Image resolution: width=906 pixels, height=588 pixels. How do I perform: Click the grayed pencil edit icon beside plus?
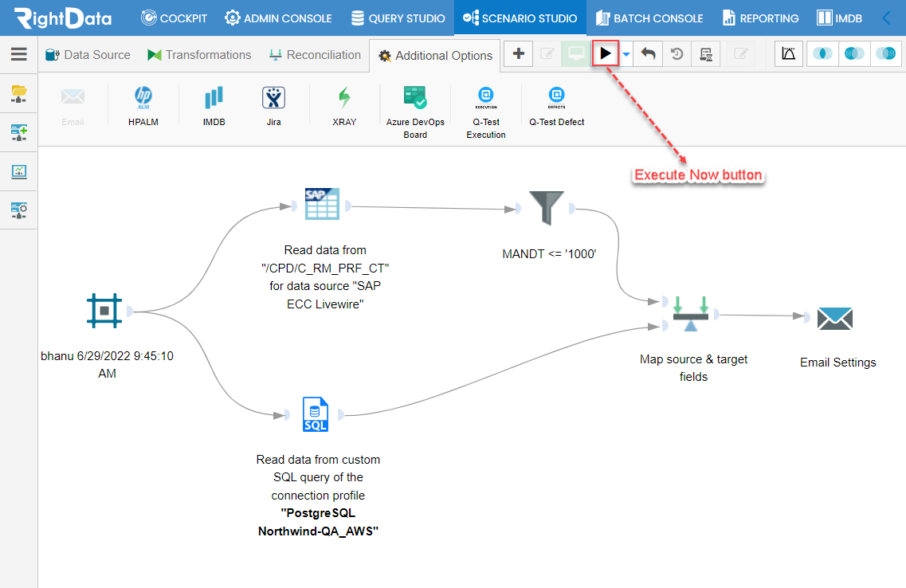547,53
